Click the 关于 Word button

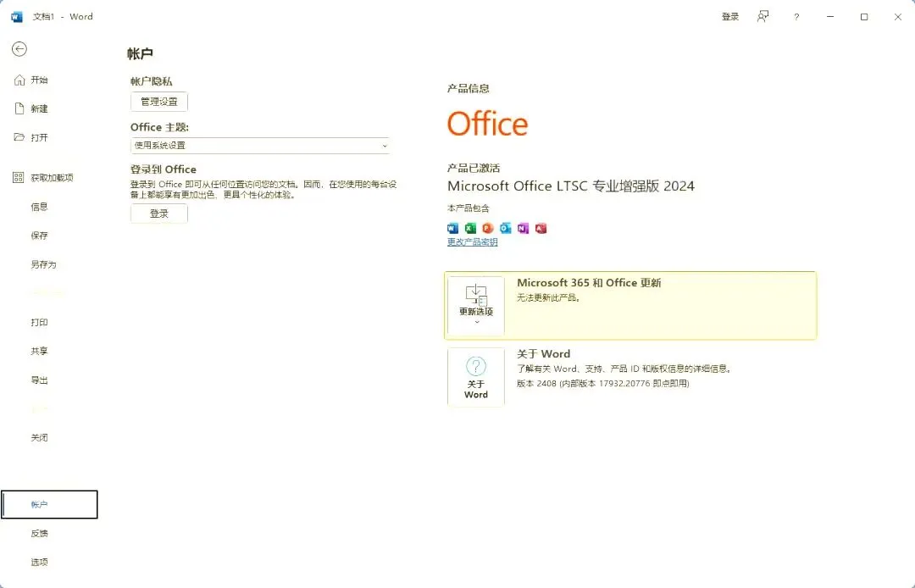click(x=476, y=377)
